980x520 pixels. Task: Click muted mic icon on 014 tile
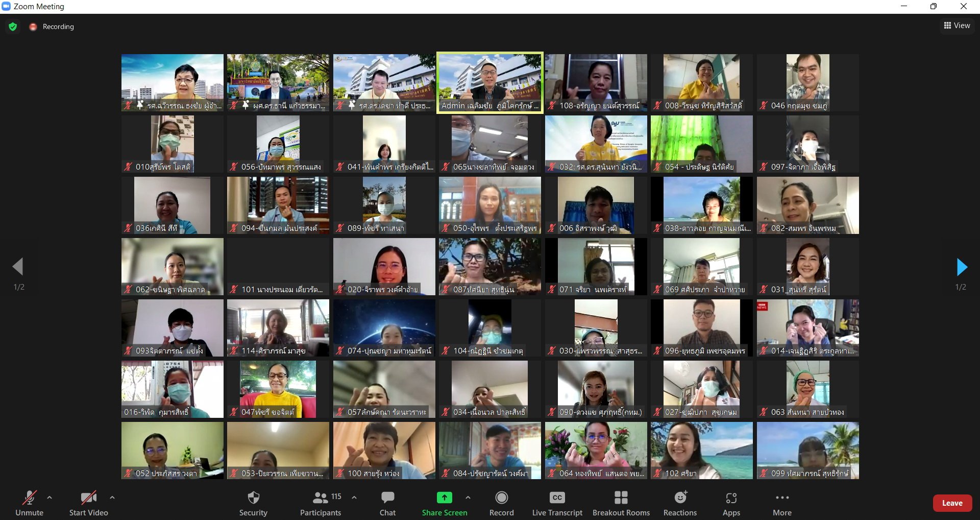pos(764,351)
